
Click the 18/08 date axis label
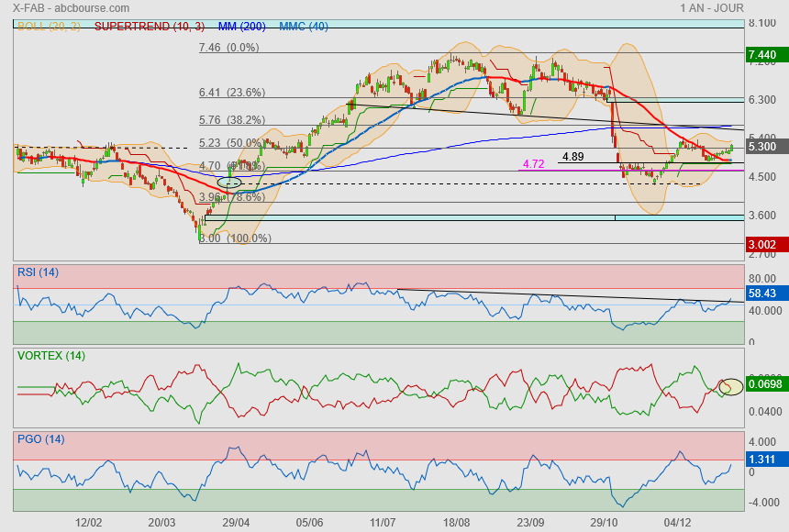(x=456, y=523)
